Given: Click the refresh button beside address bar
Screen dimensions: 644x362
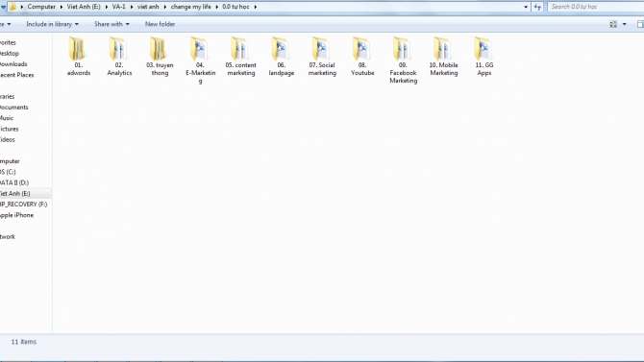Looking at the screenshot, I should tap(537, 7).
